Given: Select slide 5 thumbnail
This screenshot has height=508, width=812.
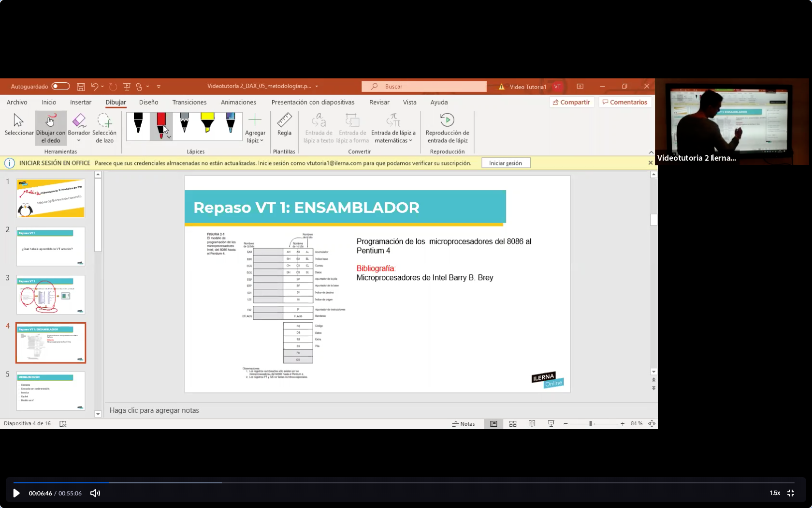Looking at the screenshot, I should point(51,391).
